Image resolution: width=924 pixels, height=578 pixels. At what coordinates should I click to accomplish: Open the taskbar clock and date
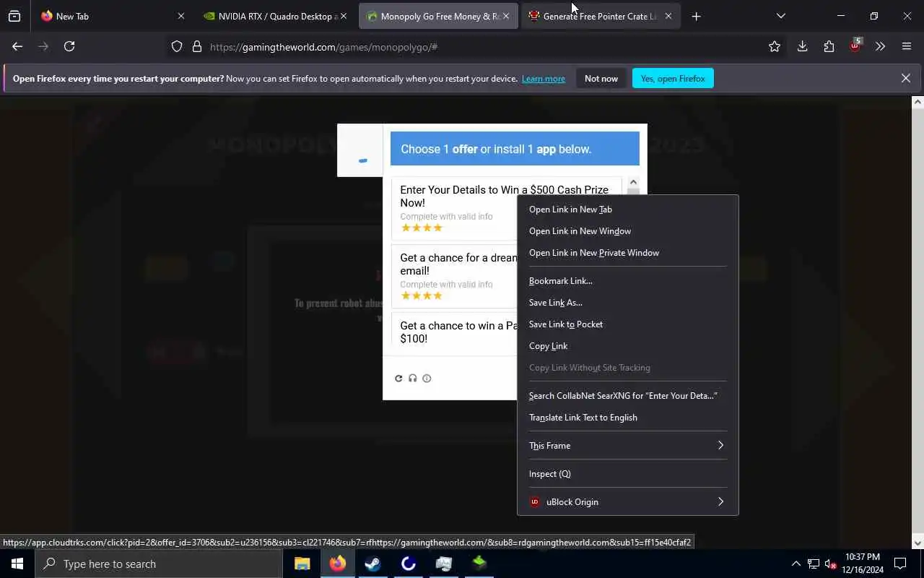click(x=864, y=564)
